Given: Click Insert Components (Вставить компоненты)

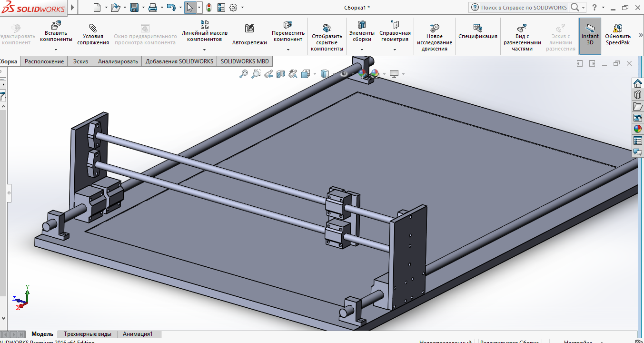Looking at the screenshot, I should [56, 31].
